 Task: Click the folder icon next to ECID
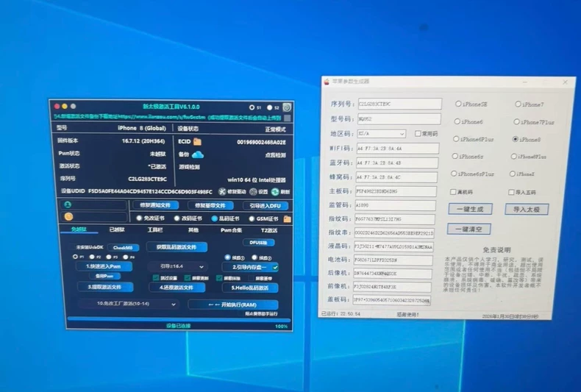click(x=198, y=141)
